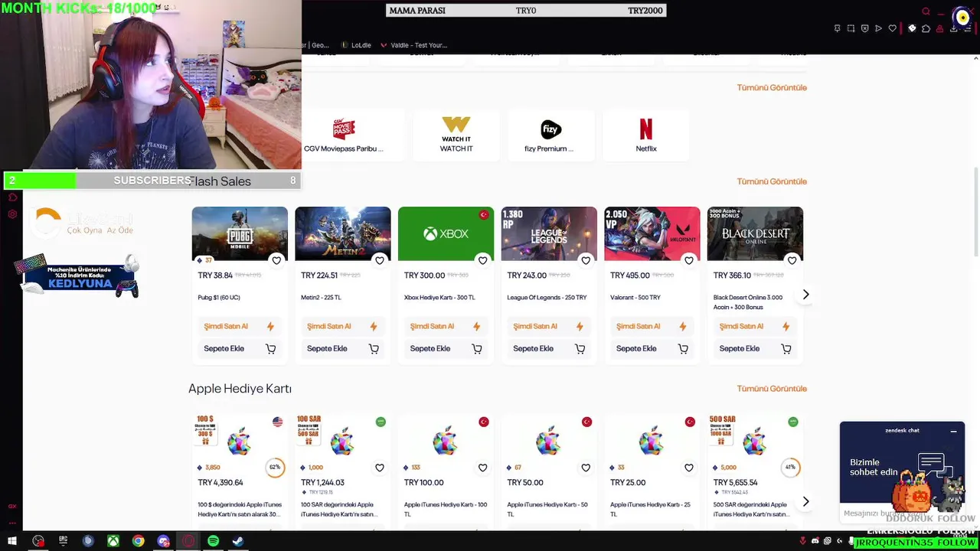Open the Netflix brand card
This screenshot has width=980, height=551.
pyautogui.click(x=646, y=135)
